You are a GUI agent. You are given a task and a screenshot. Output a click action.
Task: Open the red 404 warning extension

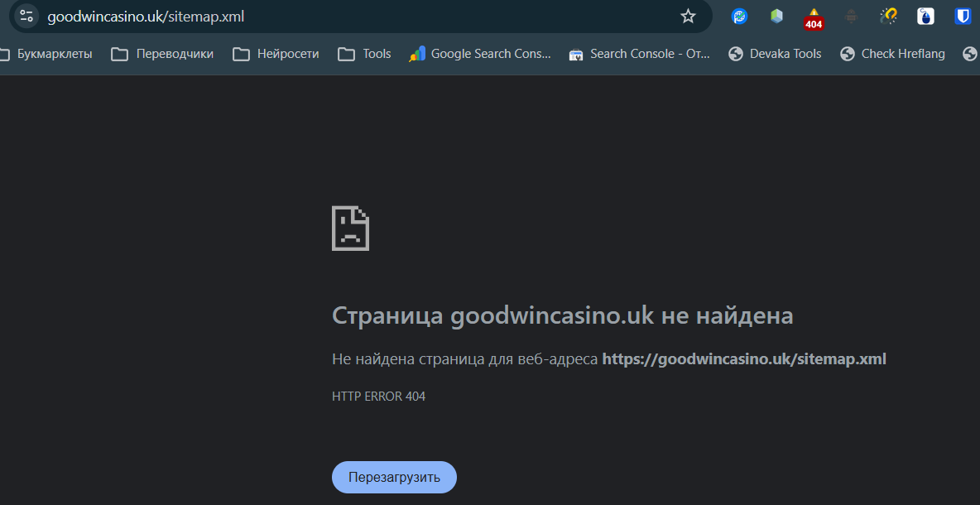[x=814, y=19]
